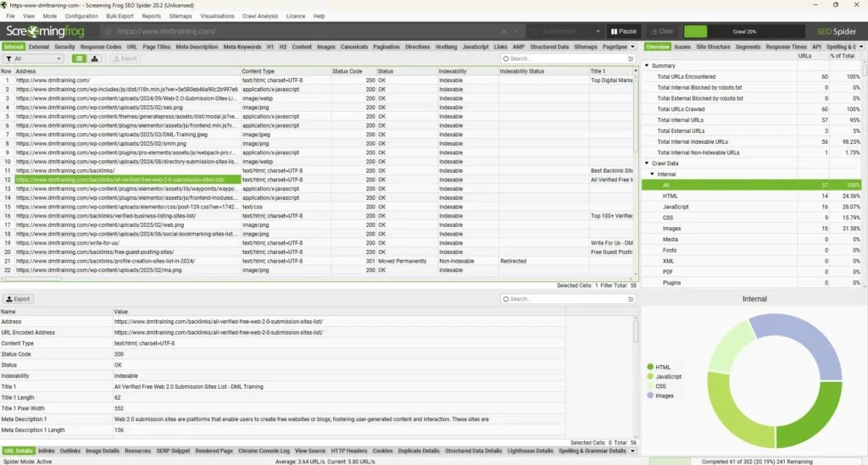
Task: Click the Clear crawl button
Action: (662, 31)
